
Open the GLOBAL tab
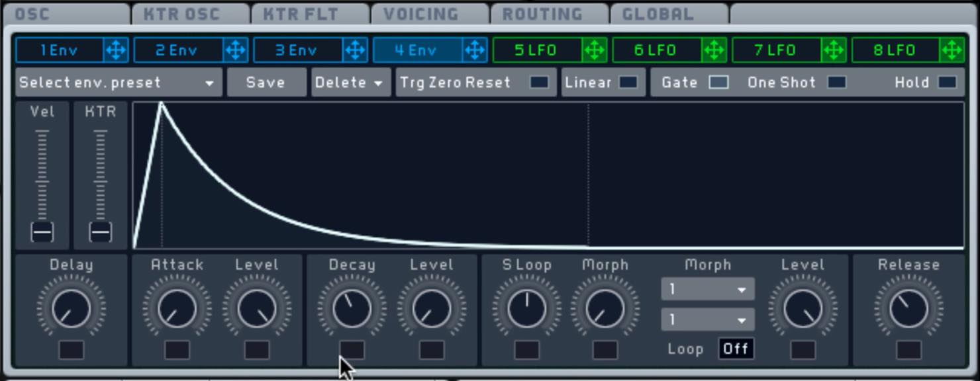[669, 14]
